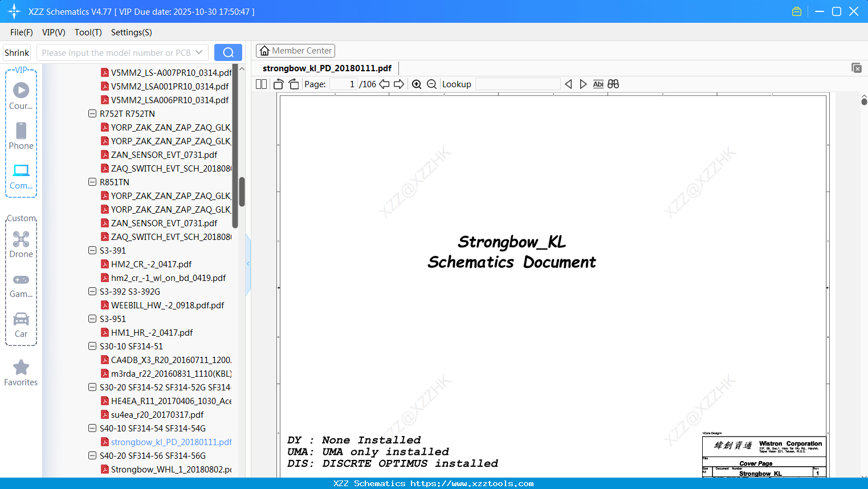Viewport: 868px width, 489px height.
Task: Rotate the page clockwise
Action: coord(294,84)
